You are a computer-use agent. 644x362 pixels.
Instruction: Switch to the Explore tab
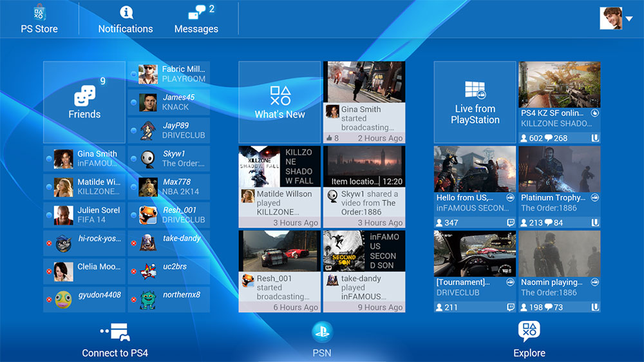[529, 340]
